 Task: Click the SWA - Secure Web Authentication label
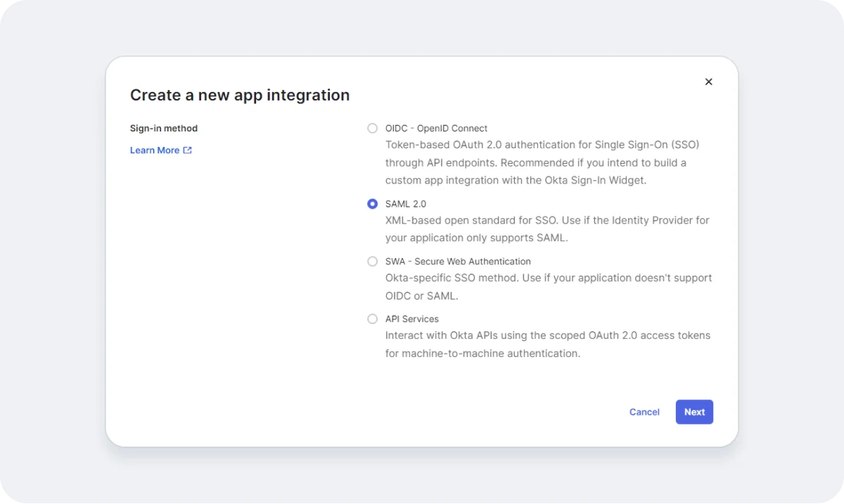458,261
